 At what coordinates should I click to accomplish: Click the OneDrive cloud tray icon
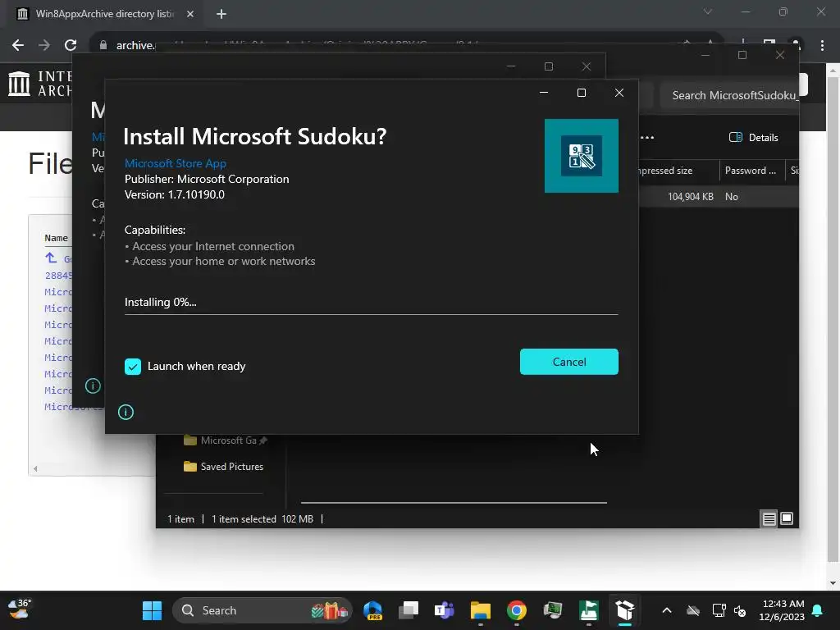(x=693, y=610)
